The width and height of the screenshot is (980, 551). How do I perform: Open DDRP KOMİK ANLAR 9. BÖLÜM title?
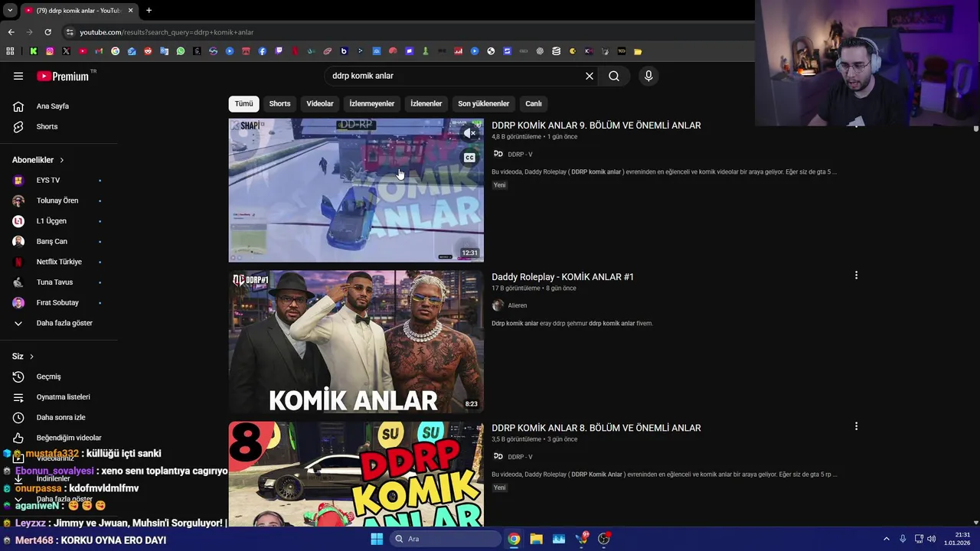(x=596, y=126)
